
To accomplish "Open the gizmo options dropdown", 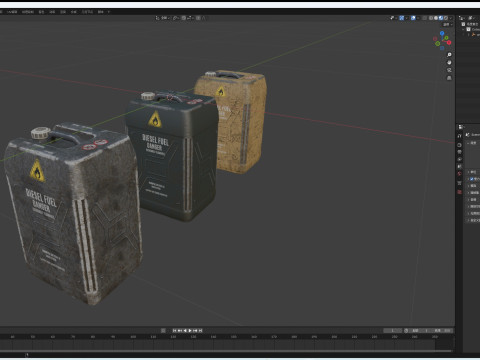I will coord(407,18).
